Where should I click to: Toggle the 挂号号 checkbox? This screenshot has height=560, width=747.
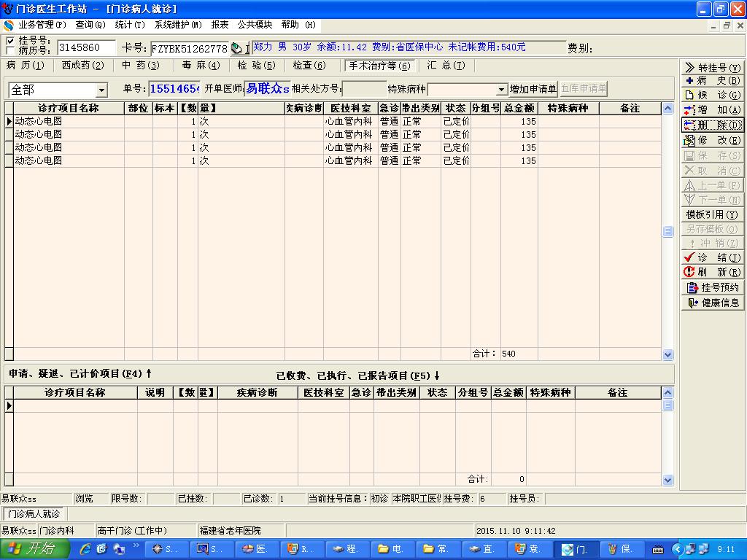[x=9, y=41]
